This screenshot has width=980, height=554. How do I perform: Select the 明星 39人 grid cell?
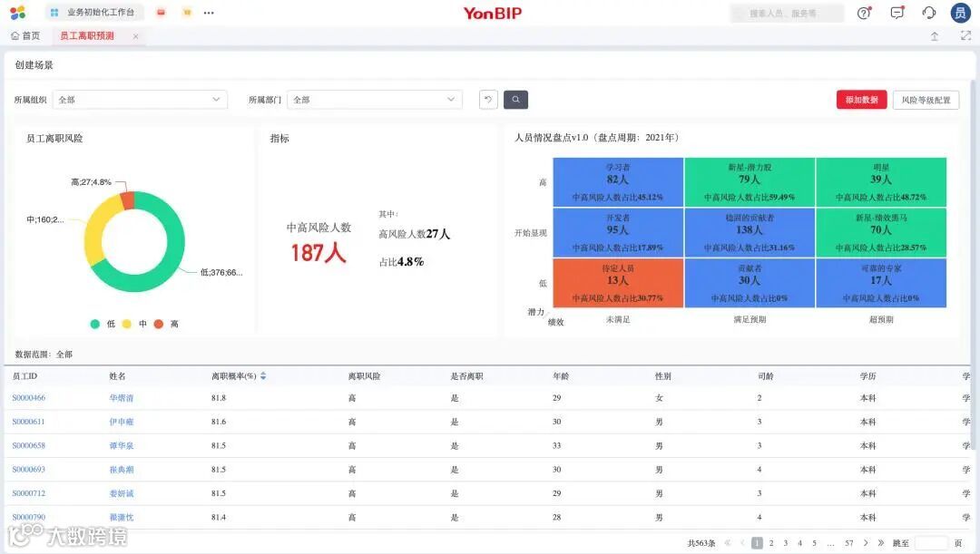[880, 181]
